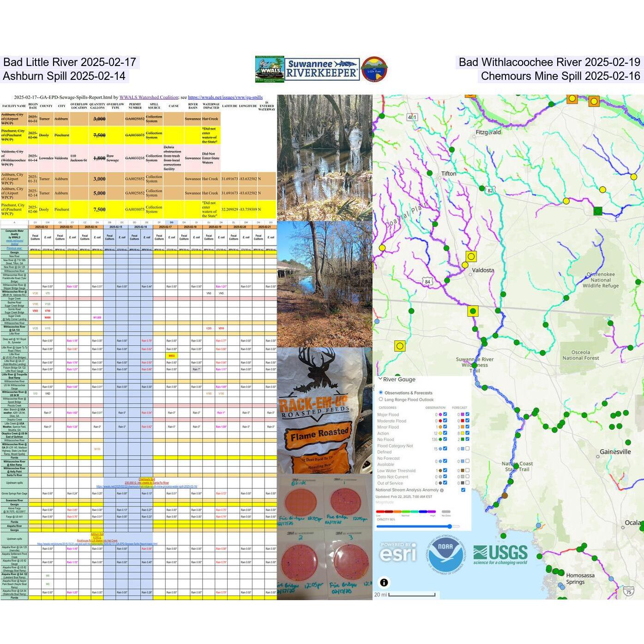Click the GA0033235 permit number cell
Image resolution: width=644 pixels, height=644 pixels.
click(135, 158)
